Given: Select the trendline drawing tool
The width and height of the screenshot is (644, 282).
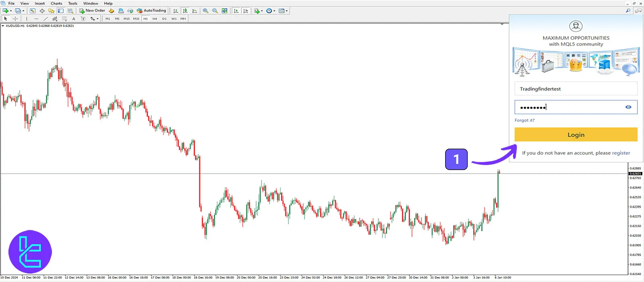Looking at the screenshot, I should point(45,19).
